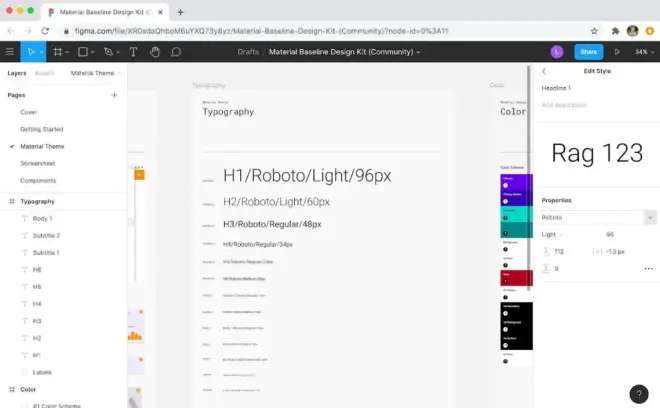
Task: Select the Subtitle 2 text layer
Action: (x=46, y=236)
